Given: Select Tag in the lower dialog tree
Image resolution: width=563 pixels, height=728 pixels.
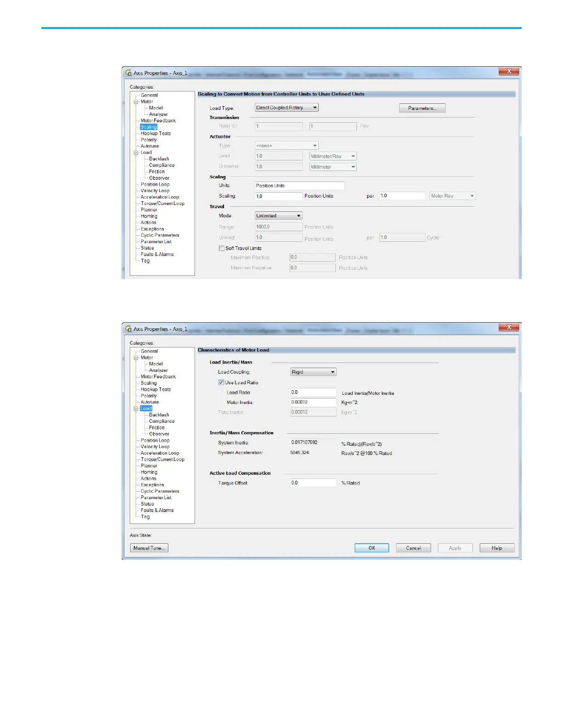Looking at the screenshot, I should pos(145,517).
